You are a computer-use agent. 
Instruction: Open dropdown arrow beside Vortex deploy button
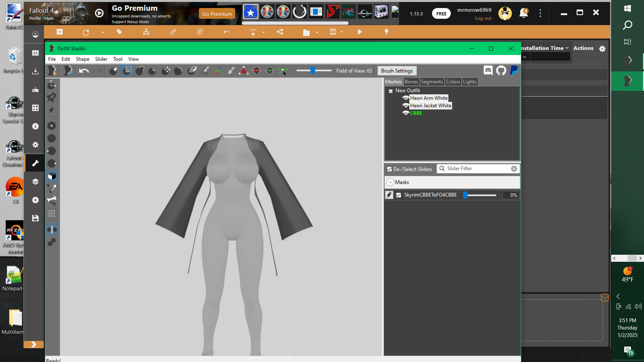pyautogui.click(x=264, y=32)
